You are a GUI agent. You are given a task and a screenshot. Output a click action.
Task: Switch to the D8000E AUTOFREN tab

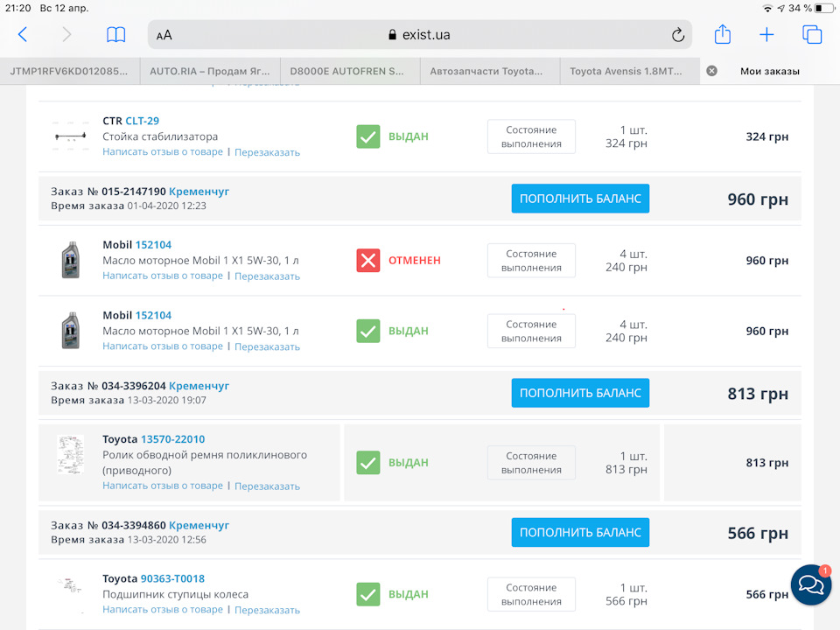(350, 71)
